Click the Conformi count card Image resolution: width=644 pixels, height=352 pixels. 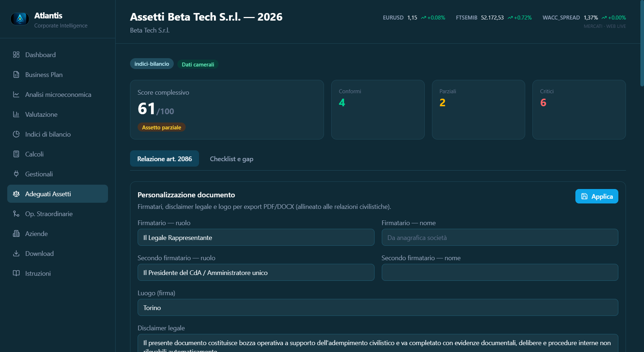[378, 110]
